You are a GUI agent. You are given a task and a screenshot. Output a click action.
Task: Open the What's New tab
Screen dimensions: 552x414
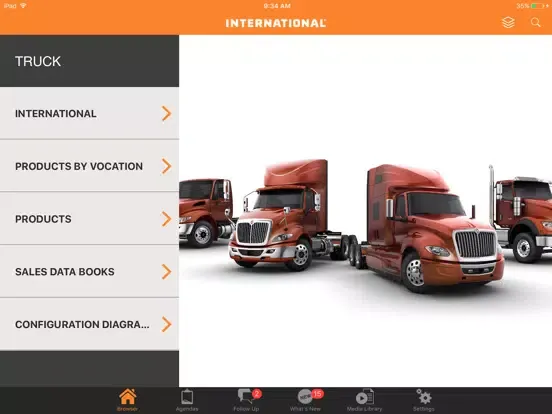tap(305, 400)
